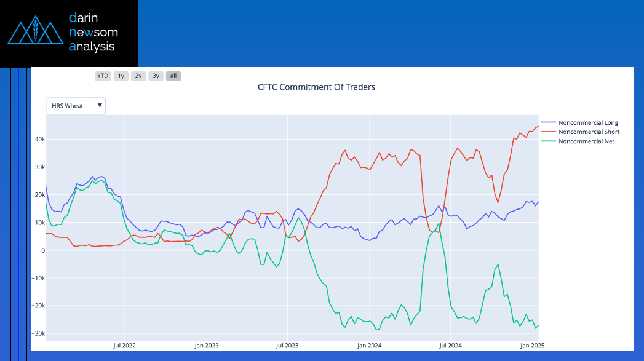
Task: Click the Jan 2024 x-axis label
Action: pyautogui.click(x=369, y=347)
